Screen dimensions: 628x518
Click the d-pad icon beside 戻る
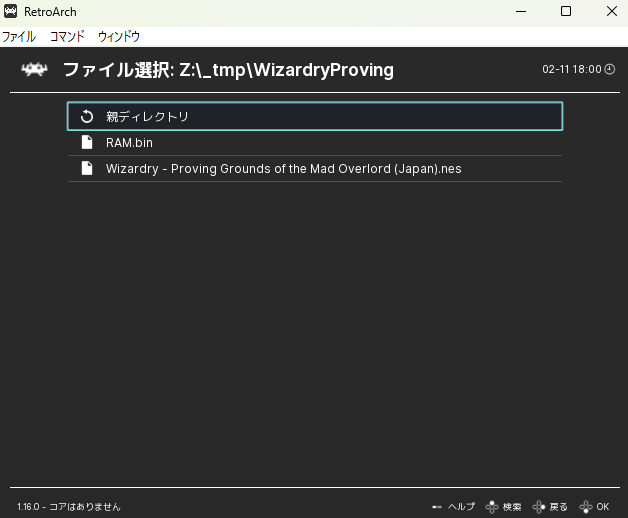(539, 507)
